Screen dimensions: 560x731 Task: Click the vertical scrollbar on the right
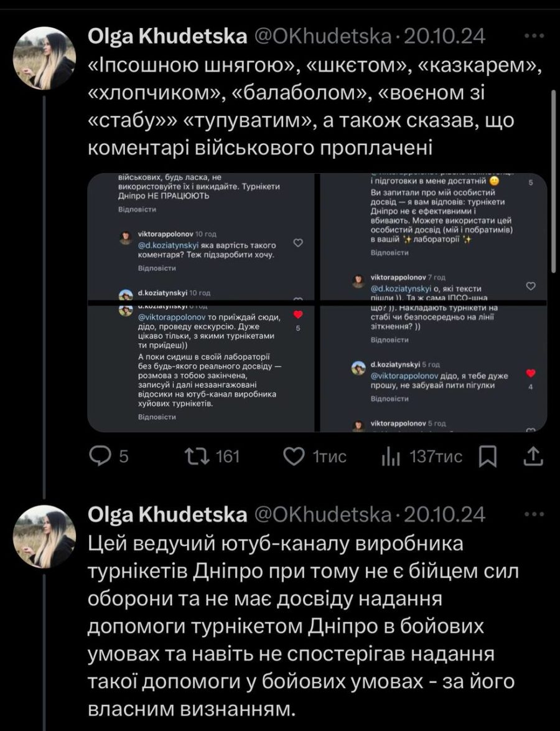point(553,181)
